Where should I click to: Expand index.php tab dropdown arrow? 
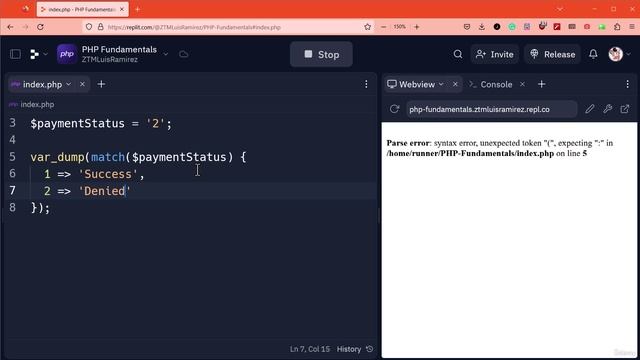(x=69, y=84)
